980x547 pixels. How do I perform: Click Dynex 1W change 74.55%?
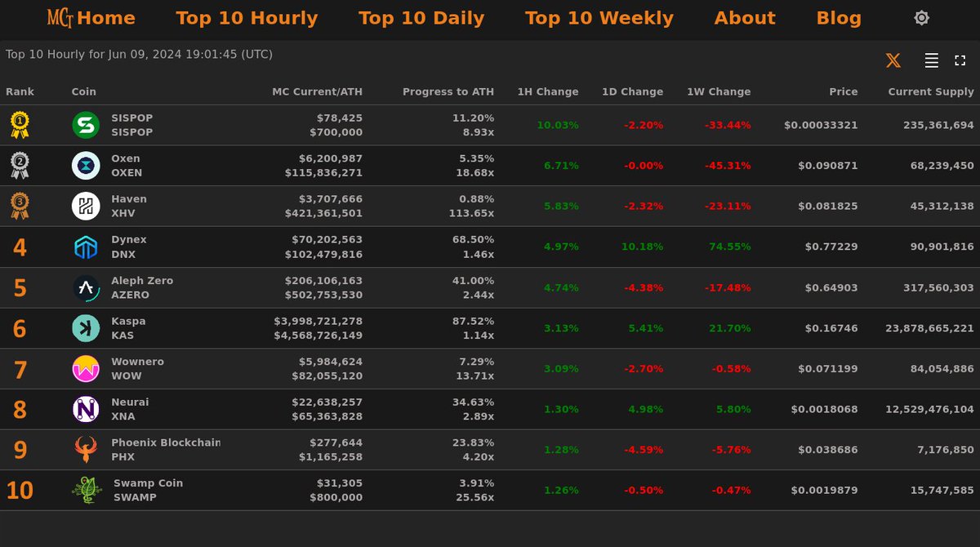point(729,247)
